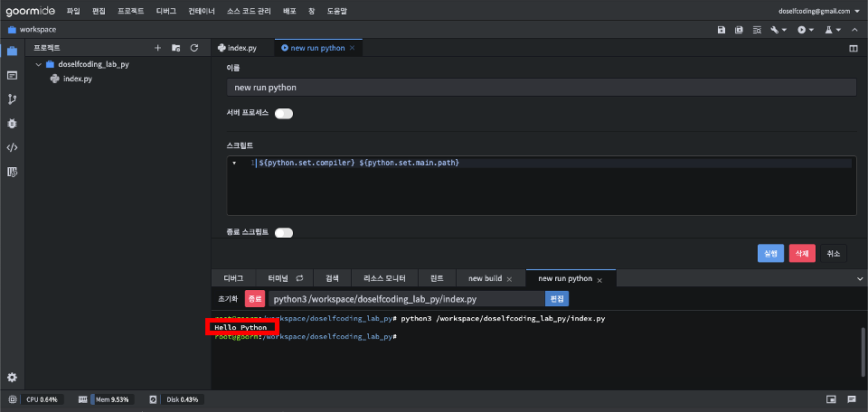Click the terminal tab refresh icon

[x=299, y=278]
